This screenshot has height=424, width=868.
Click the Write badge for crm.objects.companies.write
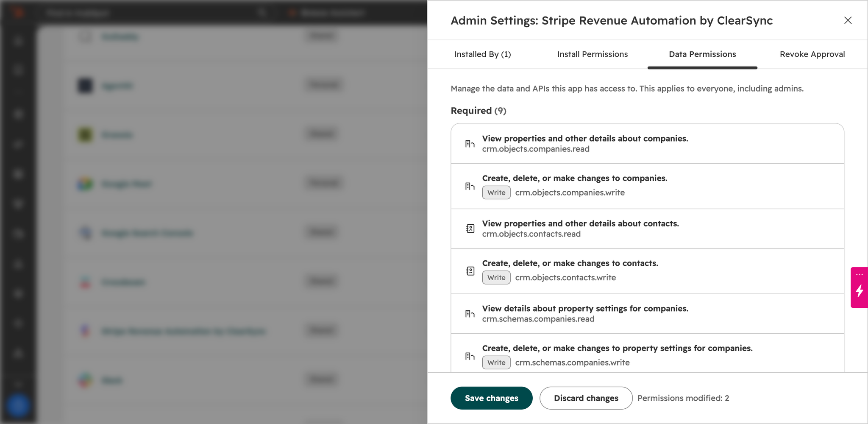[496, 192]
